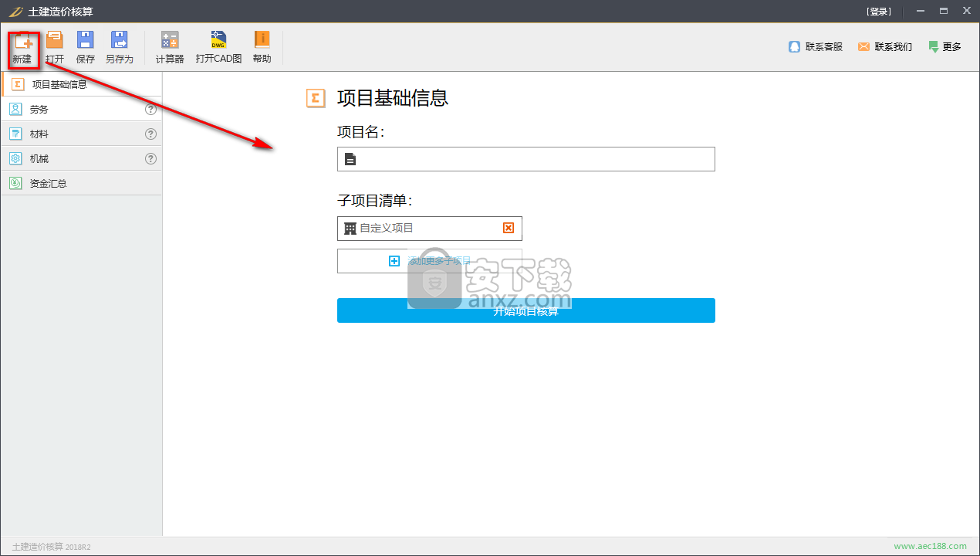Show help for 机械 question icon
Screen dimensions: 980x556
pos(151,159)
